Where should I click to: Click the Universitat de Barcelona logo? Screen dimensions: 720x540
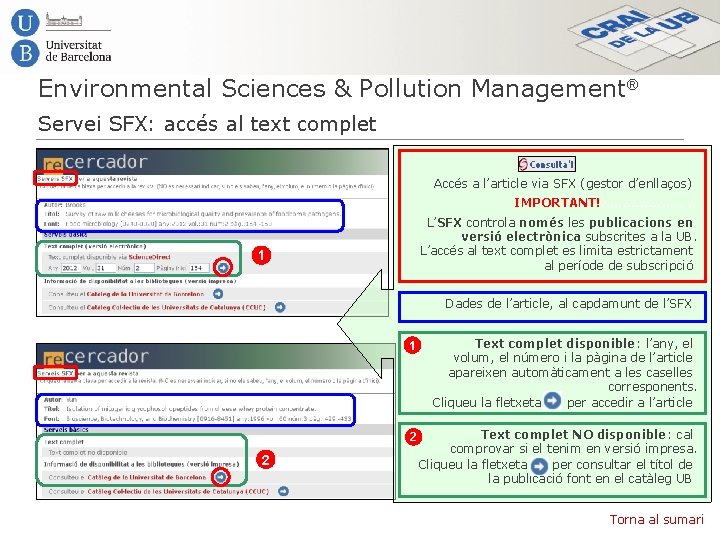61,38
